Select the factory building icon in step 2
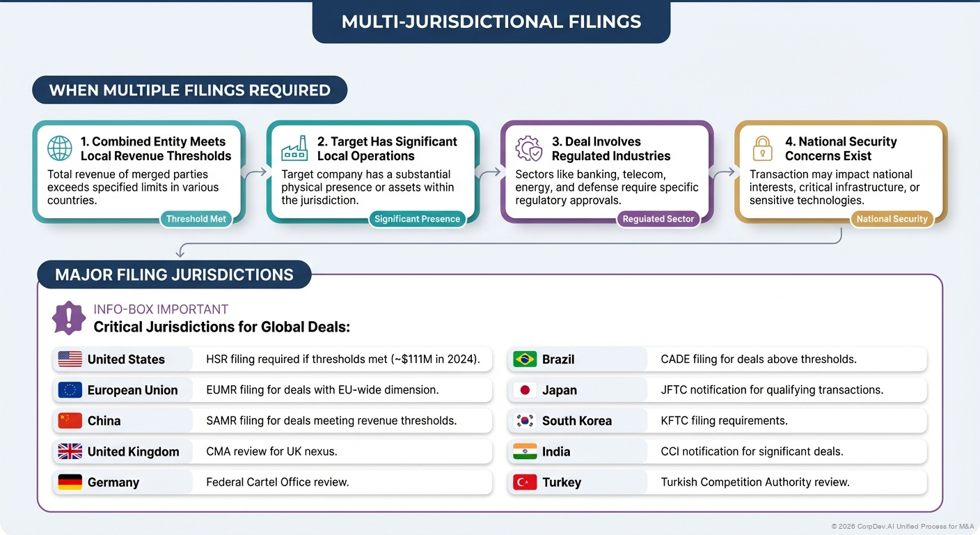Viewport: 980px width, 535px height. pyautogui.click(x=294, y=148)
